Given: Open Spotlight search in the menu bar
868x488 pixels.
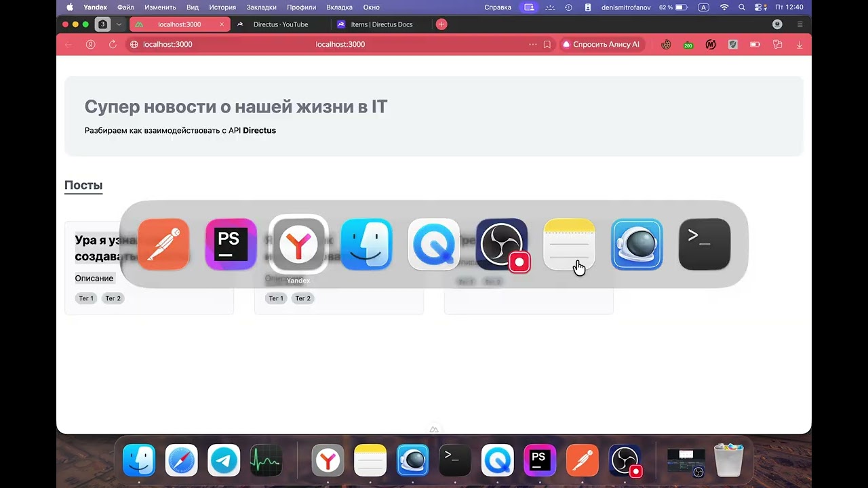Looking at the screenshot, I should (742, 7).
